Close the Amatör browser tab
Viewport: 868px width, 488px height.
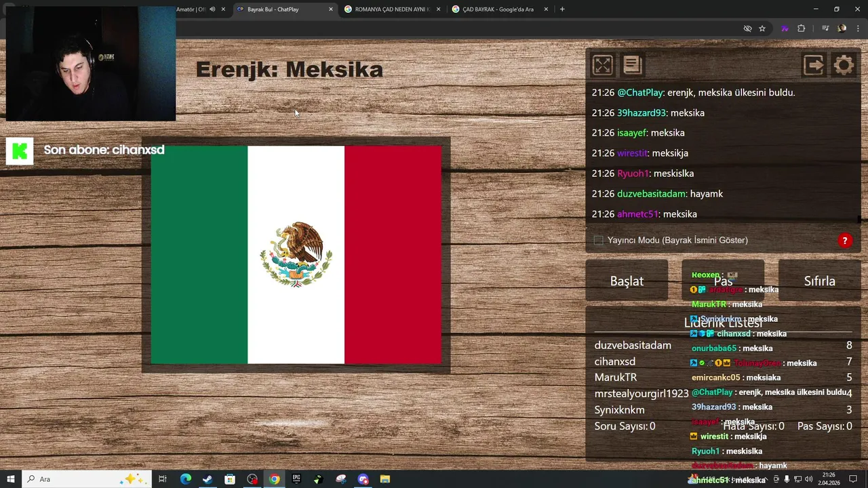pos(223,9)
